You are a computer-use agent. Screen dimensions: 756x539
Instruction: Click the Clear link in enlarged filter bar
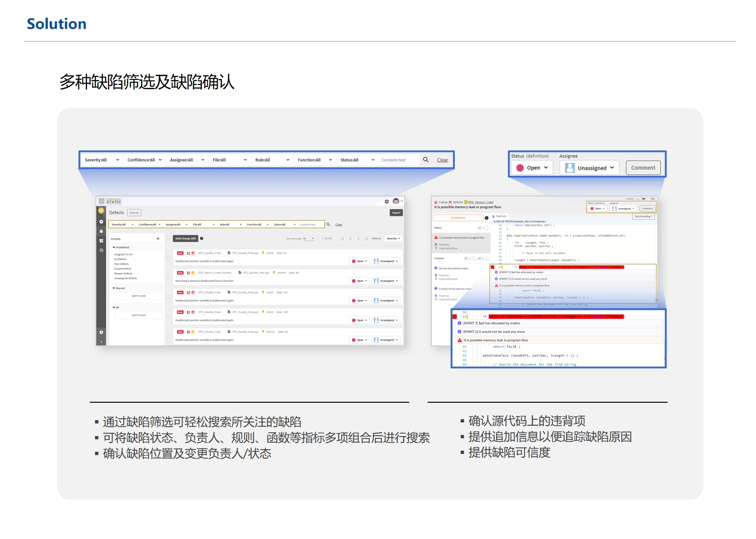pos(443,160)
